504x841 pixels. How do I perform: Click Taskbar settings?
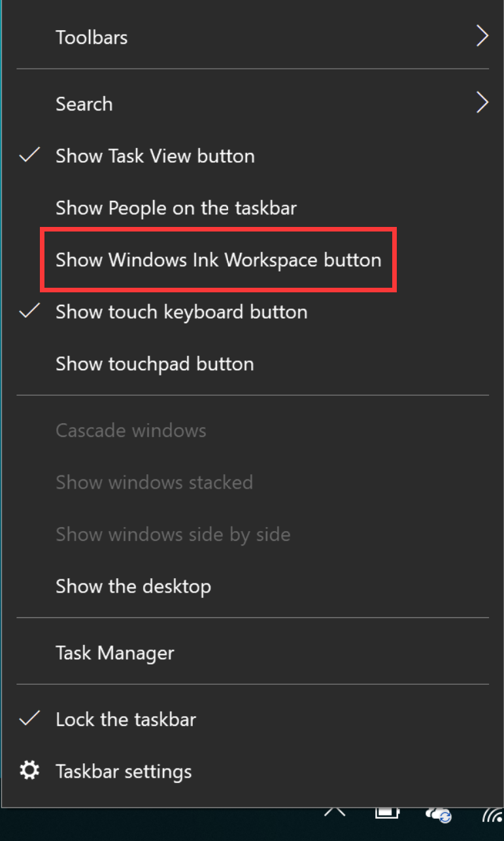click(x=124, y=771)
